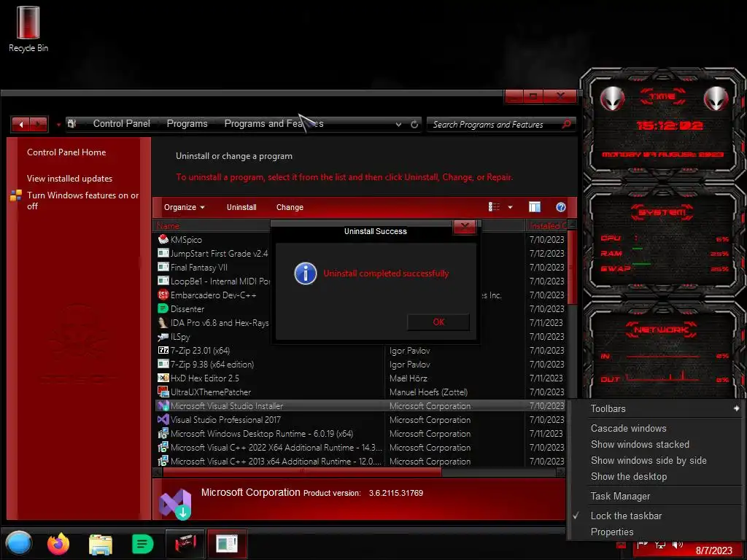This screenshot has width=747, height=560.
Task: Open Task Manager from context menu
Action: coord(620,496)
